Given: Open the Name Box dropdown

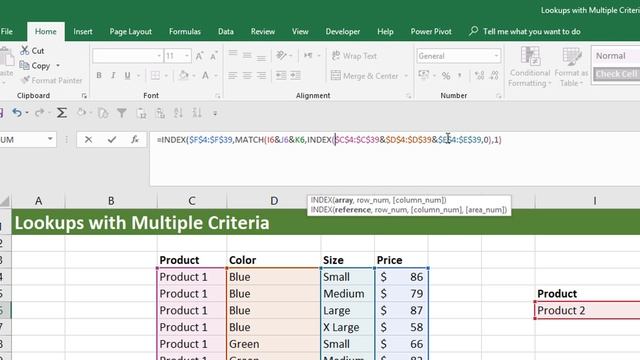Looking at the screenshot, I should point(50,139).
